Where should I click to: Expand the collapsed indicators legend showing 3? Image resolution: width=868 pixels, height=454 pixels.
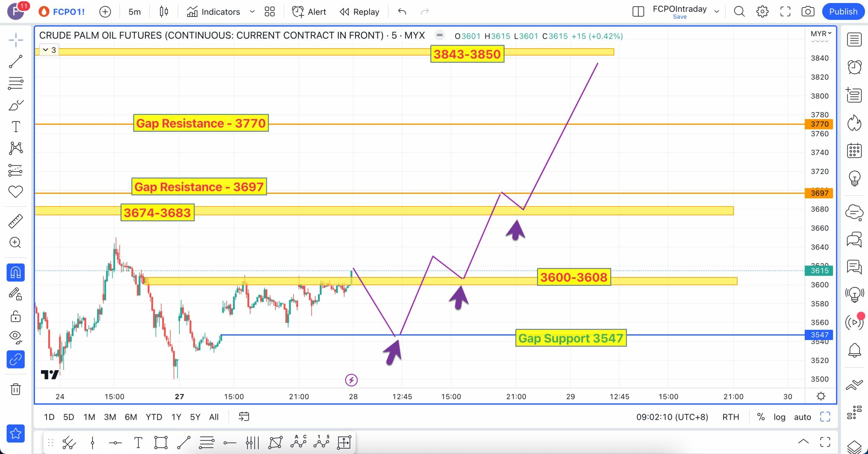pyautogui.click(x=49, y=50)
